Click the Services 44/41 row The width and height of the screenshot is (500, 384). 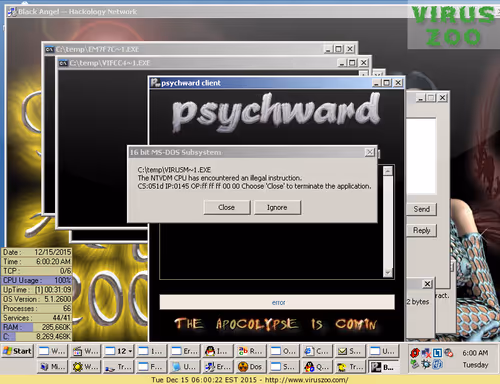click(37, 318)
